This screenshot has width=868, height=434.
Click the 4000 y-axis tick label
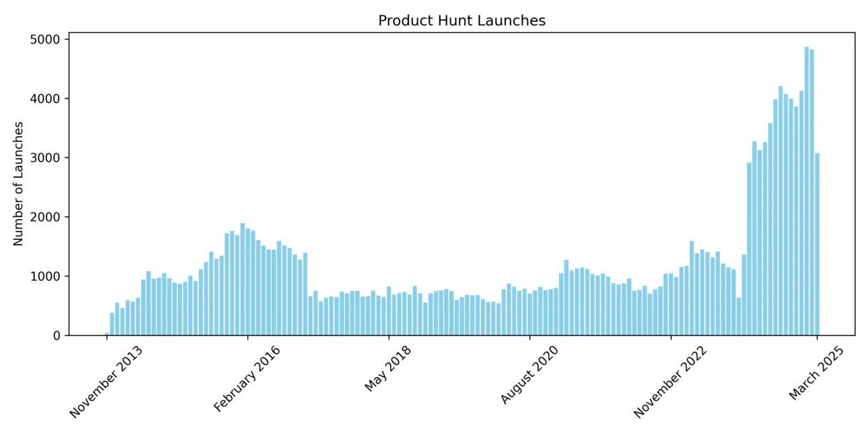46,99
